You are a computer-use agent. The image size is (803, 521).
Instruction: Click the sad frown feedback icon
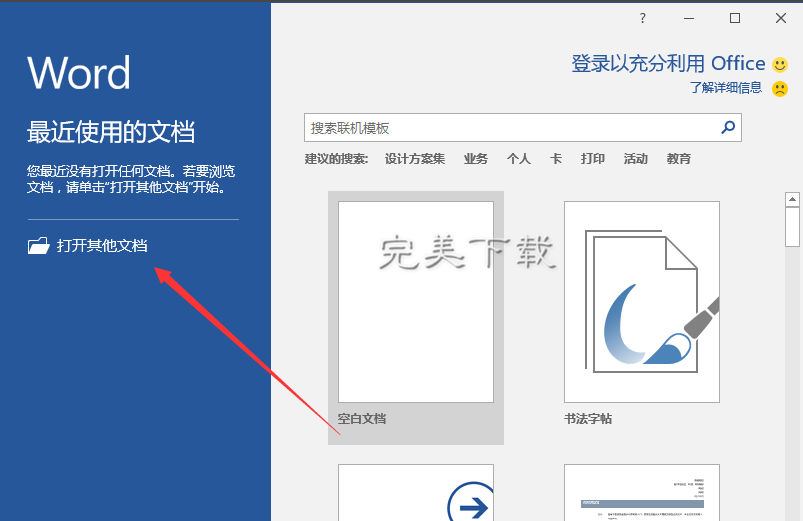[779, 89]
